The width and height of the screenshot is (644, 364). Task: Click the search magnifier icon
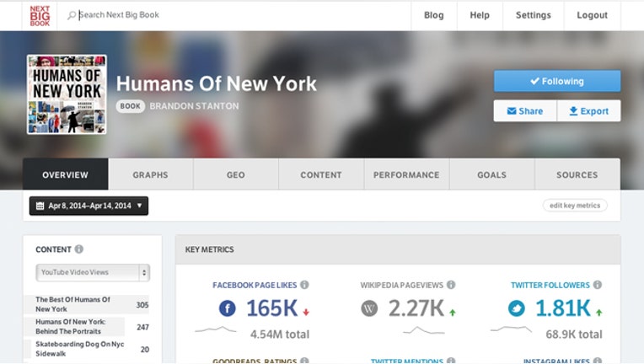pyautogui.click(x=72, y=15)
